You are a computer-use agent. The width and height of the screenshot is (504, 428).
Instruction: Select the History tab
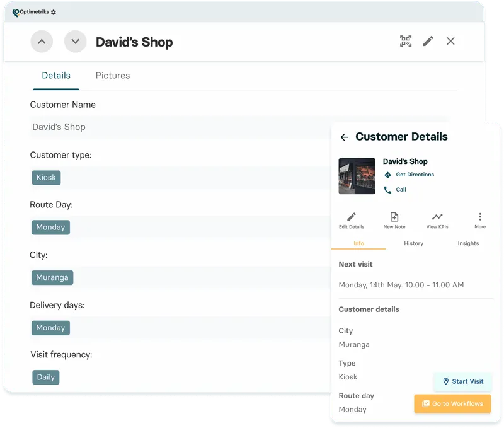414,243
